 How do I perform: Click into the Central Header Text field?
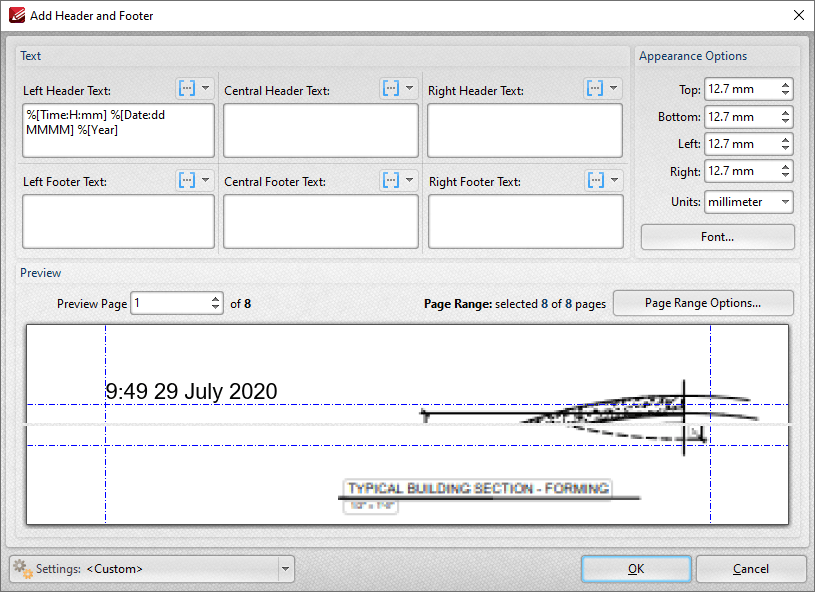coord(321,130)
